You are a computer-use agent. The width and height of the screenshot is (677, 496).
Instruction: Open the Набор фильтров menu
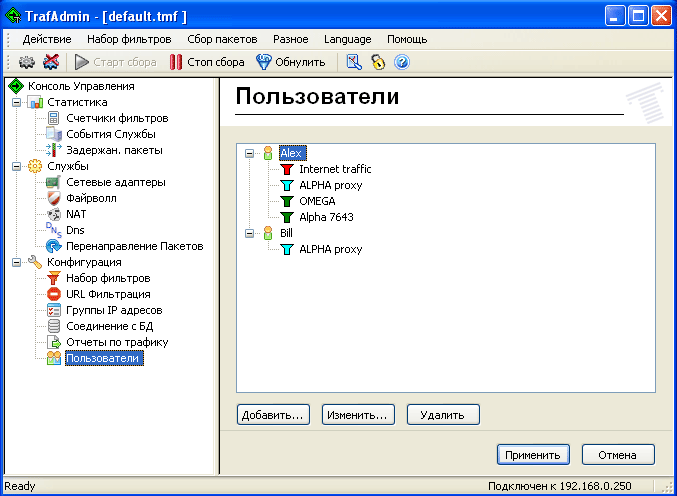(129, 39)
